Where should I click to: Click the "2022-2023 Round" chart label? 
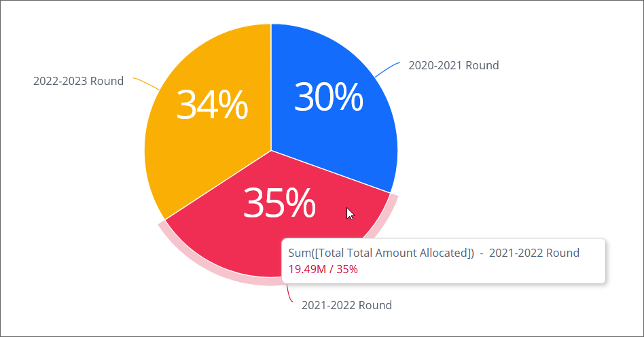coord(78,82)
